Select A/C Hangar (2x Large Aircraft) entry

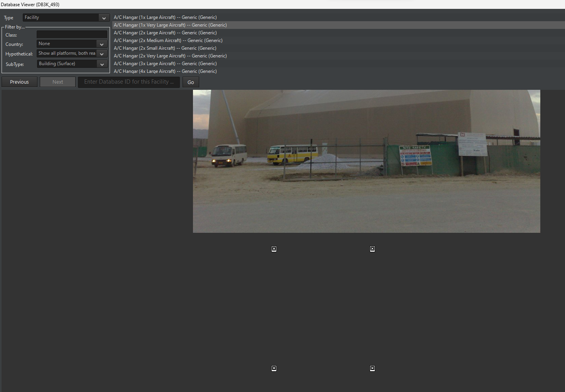(x=338, y=33)
